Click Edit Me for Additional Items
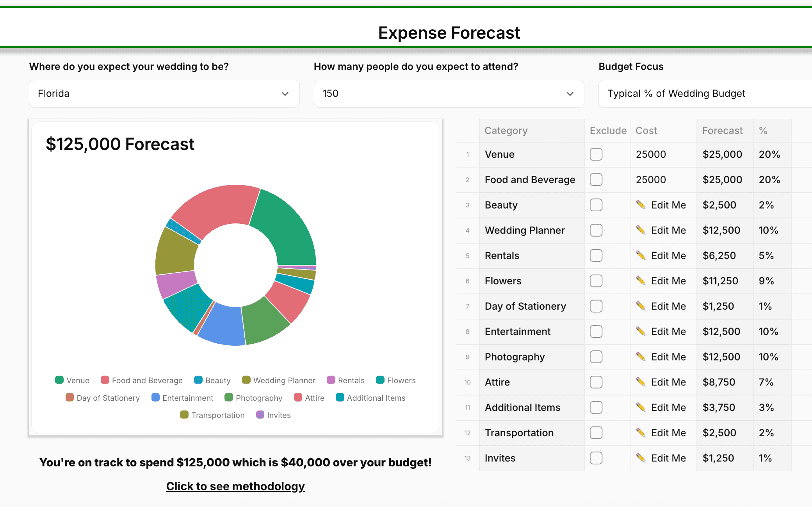The image size is (812, 507). coord(668,407)
